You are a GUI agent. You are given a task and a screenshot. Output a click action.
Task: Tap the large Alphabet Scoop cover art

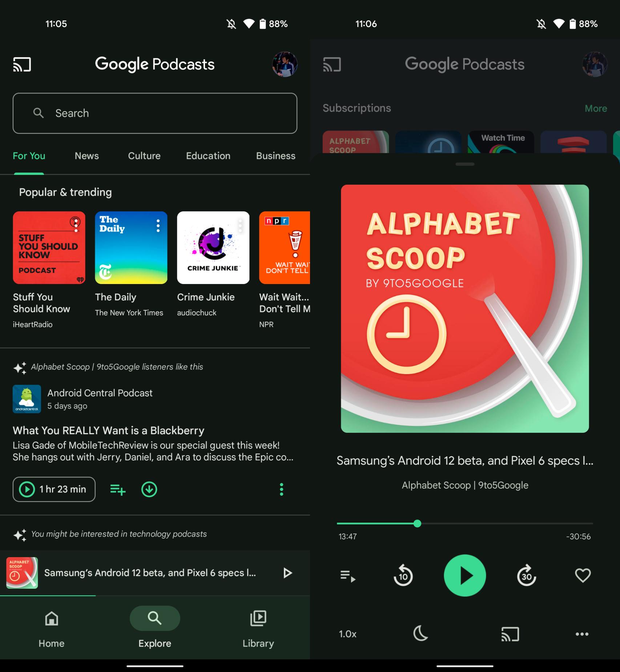[465, 309]
